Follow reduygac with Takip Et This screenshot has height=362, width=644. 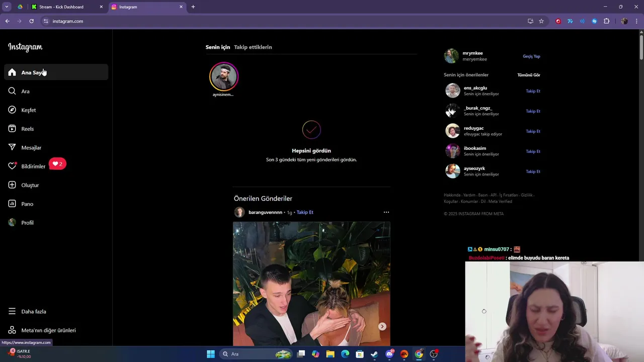coord(533,131)
